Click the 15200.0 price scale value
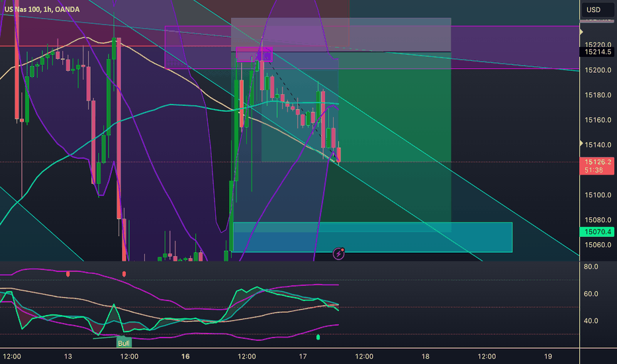The image size is (617, 364). [598, 70]
